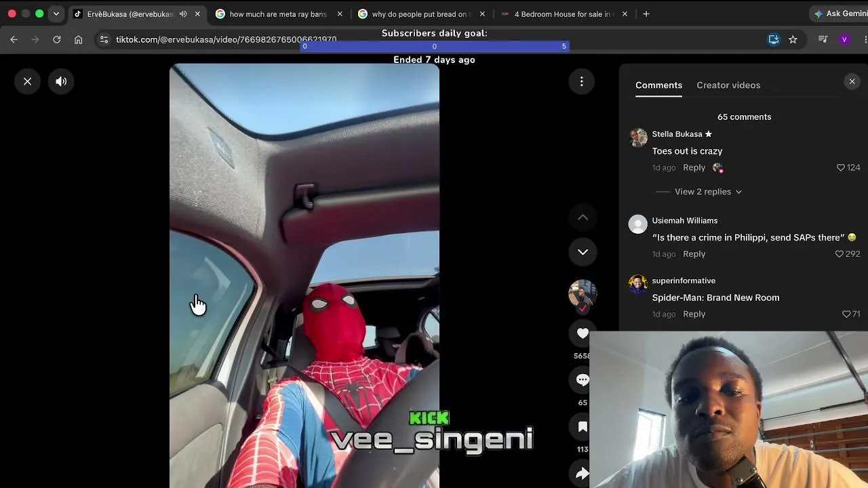
Task: Open Usiemah Williams' profile name
Action: 685,221
